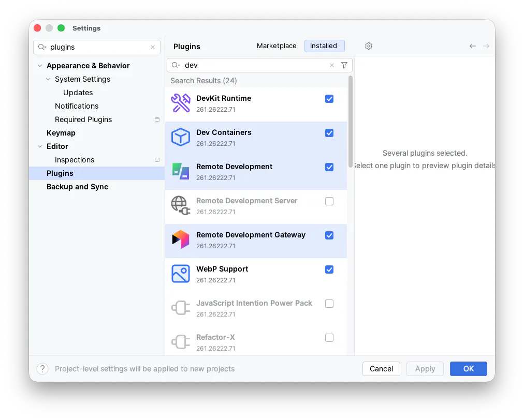Select the 'DevKit Runtime' plugin name
524x420 pixels.
[x=224, y=98]
